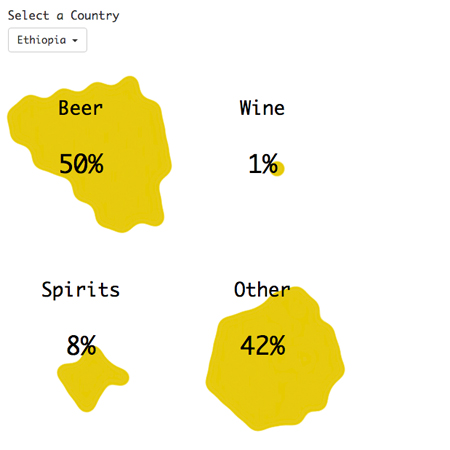Click the 50% beer percentage
Viewport: 450px width, 450px height.
pyautogui.click(x=81, y=164)
